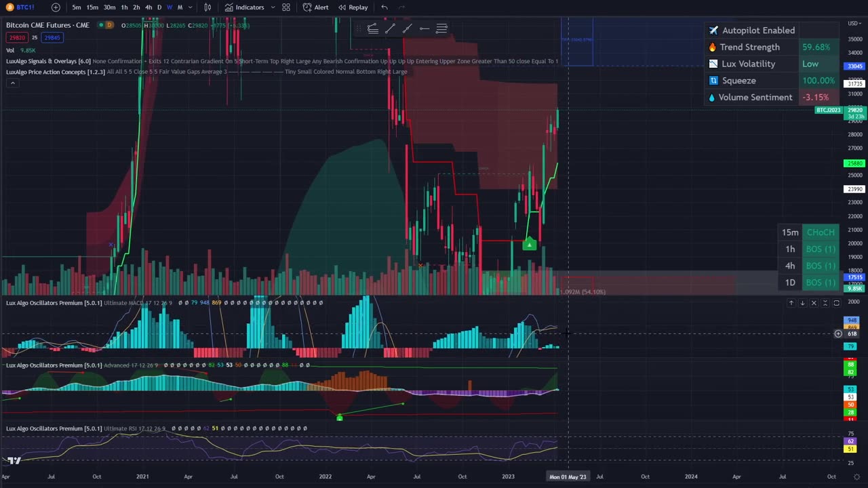The width and height of the screenshot is (868, 488).
Task: Click the market status green dot
Action: click(x=101, y=25)
